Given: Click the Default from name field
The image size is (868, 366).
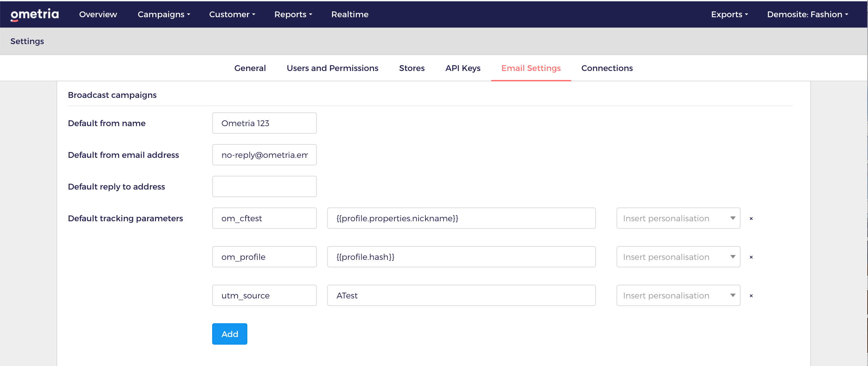Looking at the screenshot, I should (264, 123).
